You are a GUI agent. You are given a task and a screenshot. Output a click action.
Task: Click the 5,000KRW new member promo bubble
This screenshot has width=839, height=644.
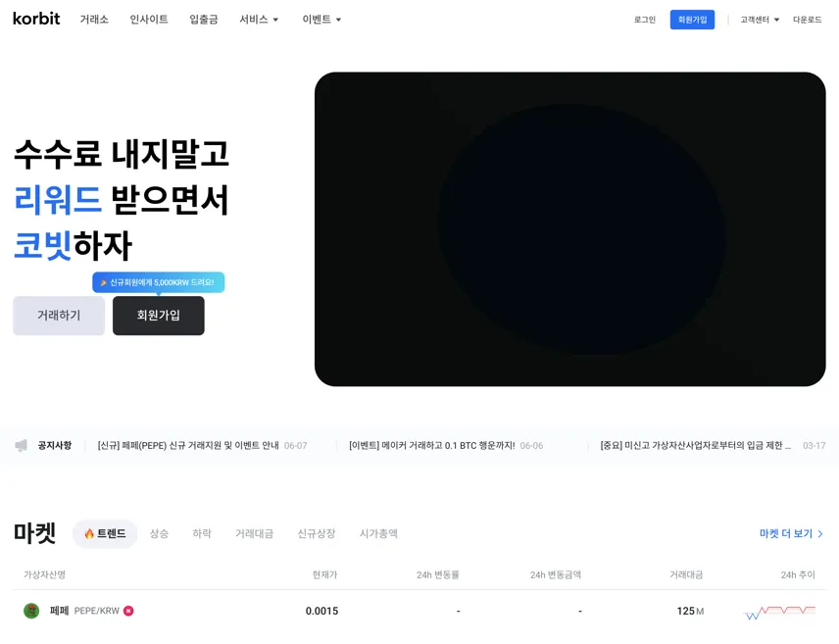coord(159,282)
